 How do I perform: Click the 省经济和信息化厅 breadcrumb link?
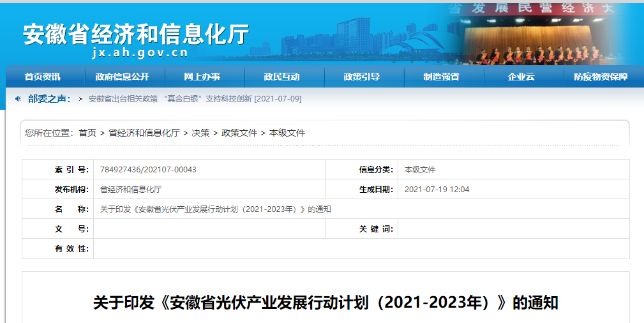click(x=144, y=133)
